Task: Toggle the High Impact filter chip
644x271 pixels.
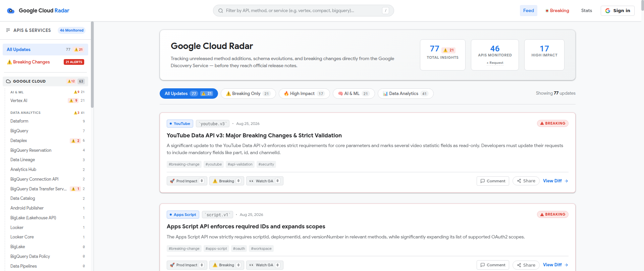Action: click(304, 94)
